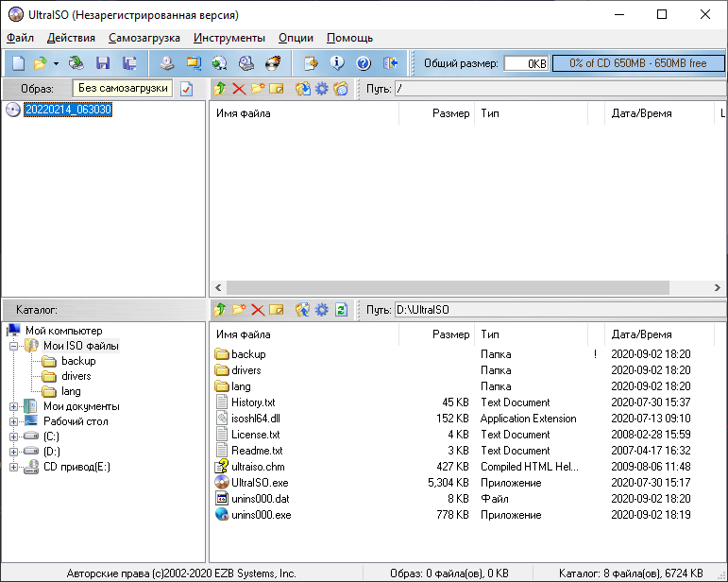The image size is (728, 582).
Task: Click the image path field showing '/'
Action: pos(561,88)
